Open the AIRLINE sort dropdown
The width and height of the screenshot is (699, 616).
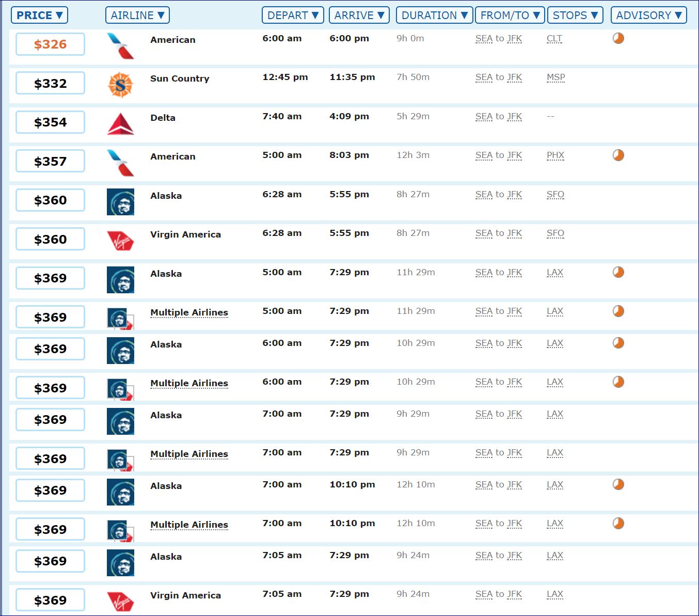point(137,15)
